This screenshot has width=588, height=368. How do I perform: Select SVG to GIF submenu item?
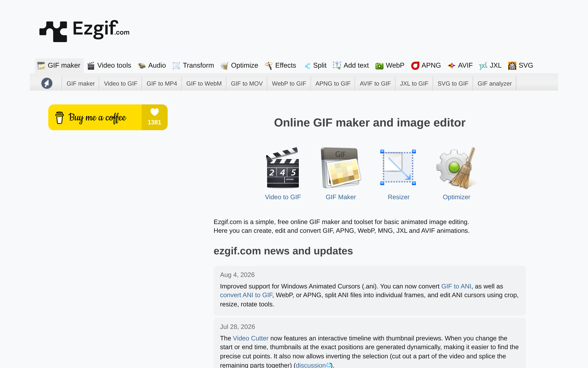(x=453, y=83)
